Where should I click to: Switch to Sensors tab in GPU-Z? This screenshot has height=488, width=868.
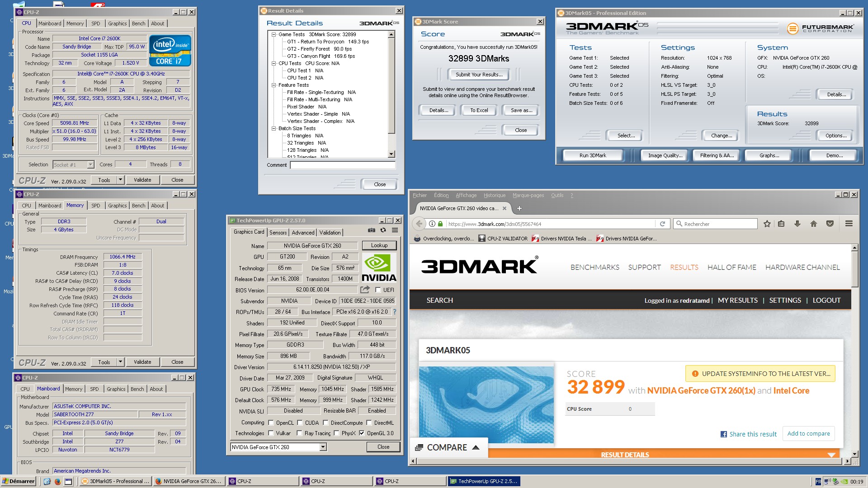278,232
